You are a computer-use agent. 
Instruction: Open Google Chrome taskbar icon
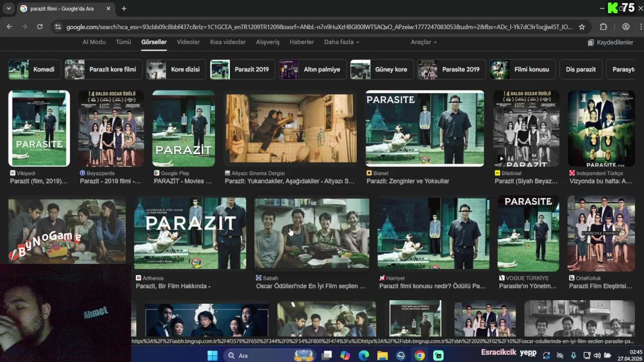(x=420, y=355)
